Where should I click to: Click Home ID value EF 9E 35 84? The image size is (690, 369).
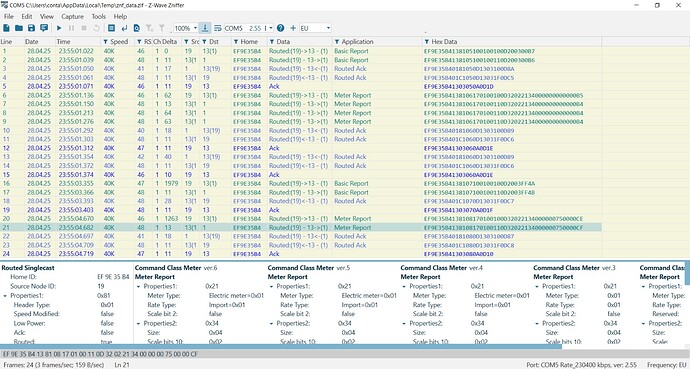coord(113,277)
